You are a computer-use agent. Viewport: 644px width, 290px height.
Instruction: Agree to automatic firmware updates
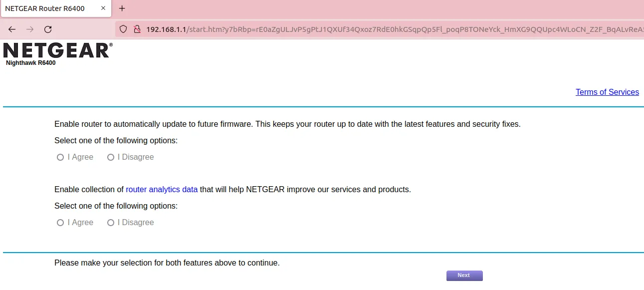[x=60, y=157]
